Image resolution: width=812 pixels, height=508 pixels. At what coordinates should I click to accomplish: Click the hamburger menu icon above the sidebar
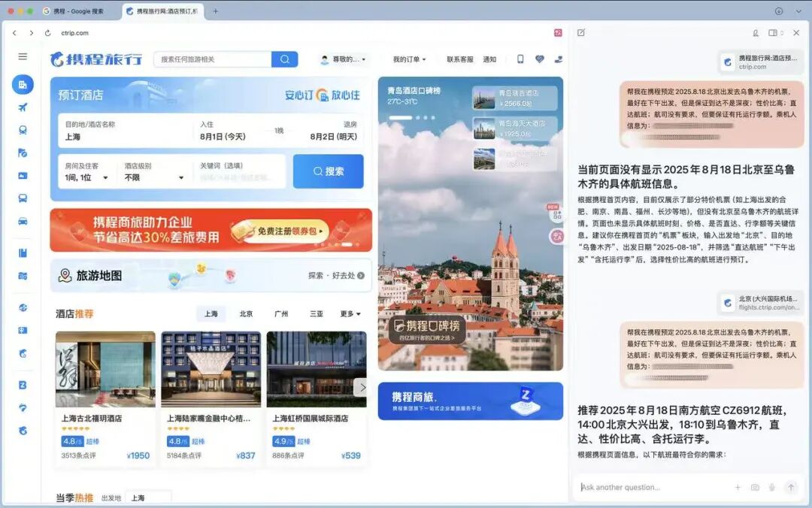[22, 56]
